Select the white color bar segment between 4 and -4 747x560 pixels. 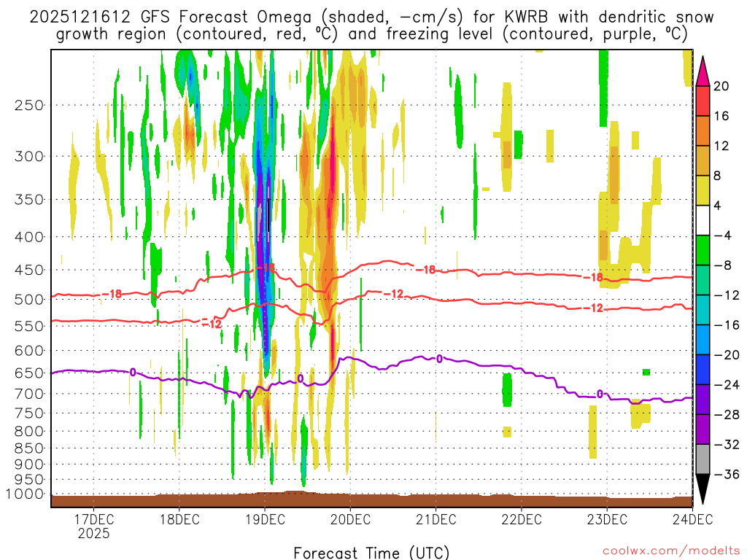click(703, 220)
